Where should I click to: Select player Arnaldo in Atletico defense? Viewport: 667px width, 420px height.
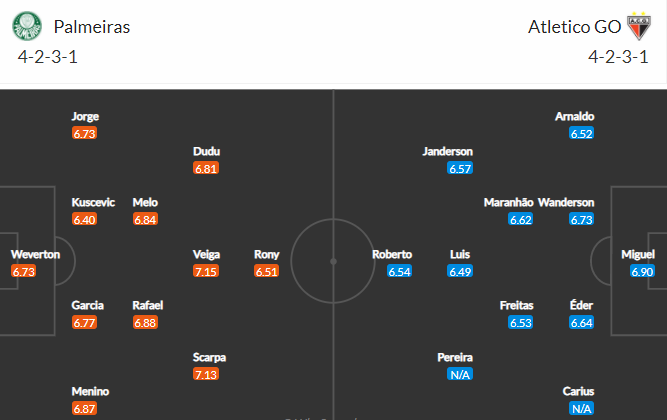tap(575, 116)
